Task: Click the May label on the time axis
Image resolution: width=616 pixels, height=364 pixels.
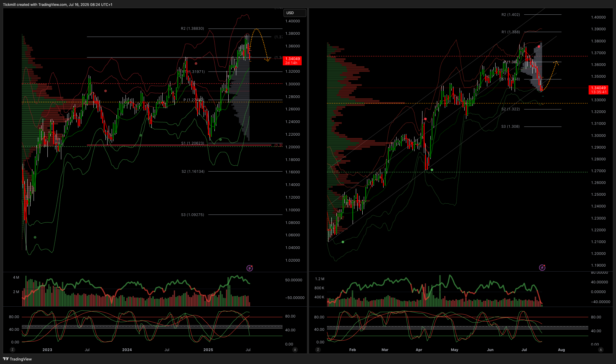Action: tap(455, 350)
